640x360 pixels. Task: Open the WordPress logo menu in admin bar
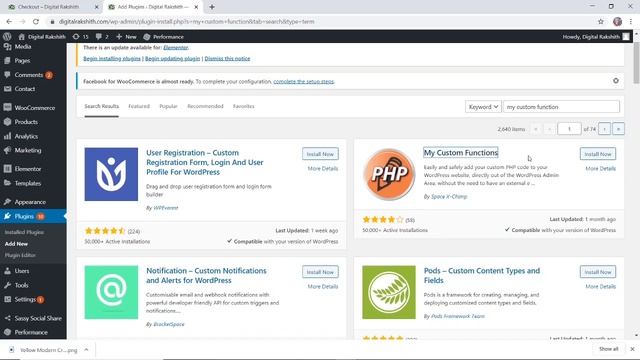tap(7, 37)
